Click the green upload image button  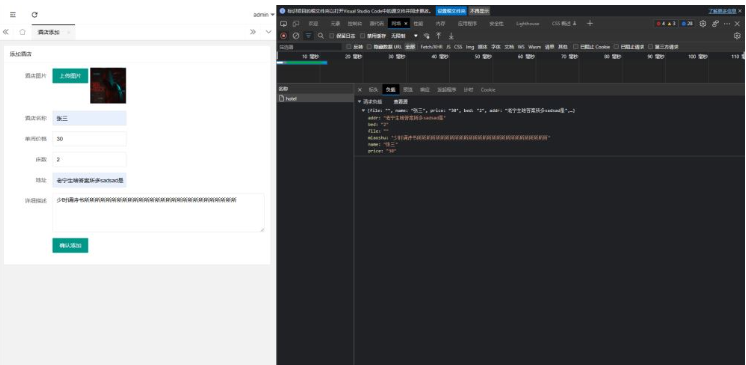tap(70, 76)
